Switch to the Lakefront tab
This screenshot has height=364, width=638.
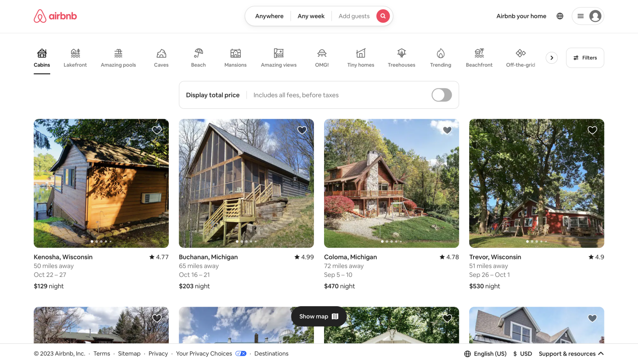pyautogui.click(x=75, y=57)
